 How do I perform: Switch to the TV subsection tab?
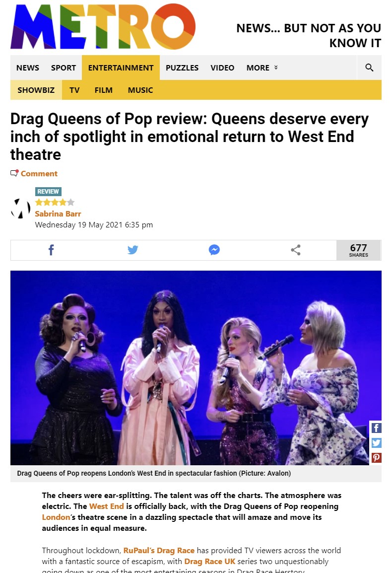point(74,90)
